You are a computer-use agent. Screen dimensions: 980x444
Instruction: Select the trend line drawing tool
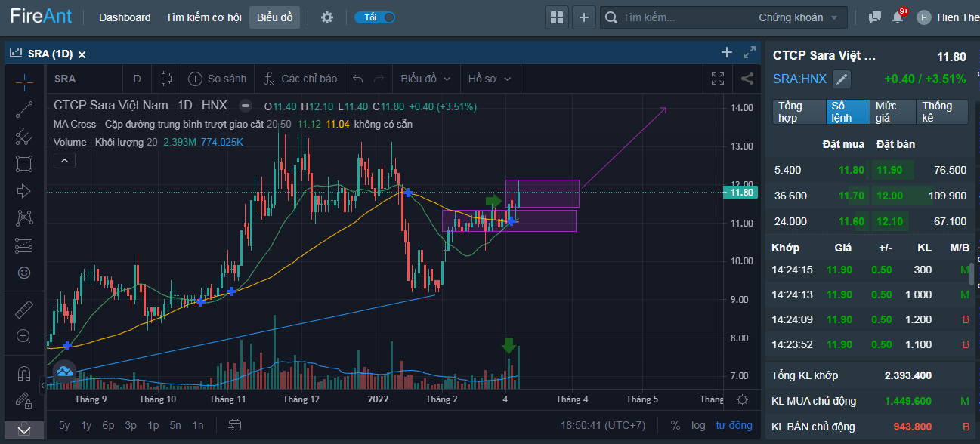pos(24,109)
